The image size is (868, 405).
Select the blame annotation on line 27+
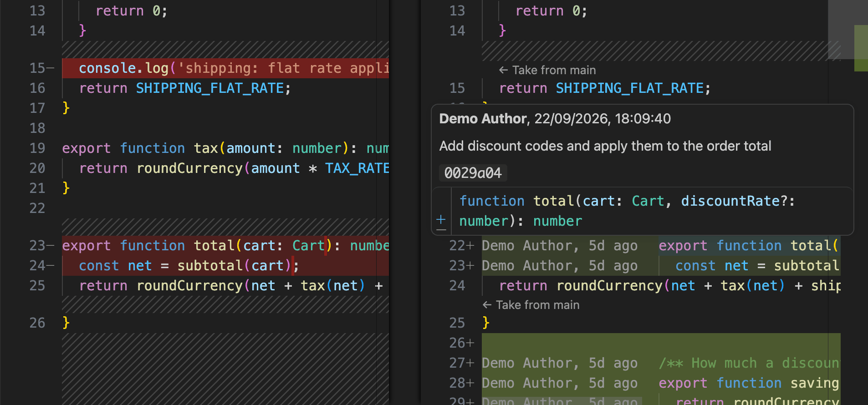(560, 363)
